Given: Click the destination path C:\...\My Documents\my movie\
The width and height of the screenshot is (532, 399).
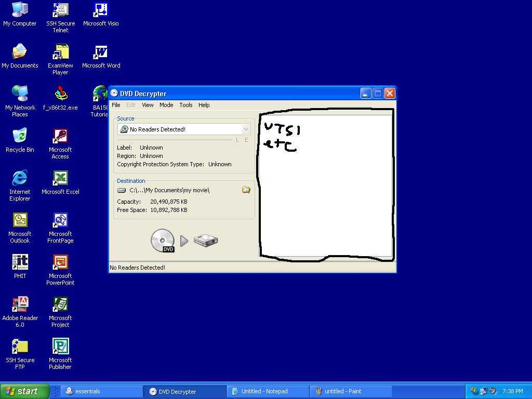Looking at the screenshot, I should tap(169, 190).
